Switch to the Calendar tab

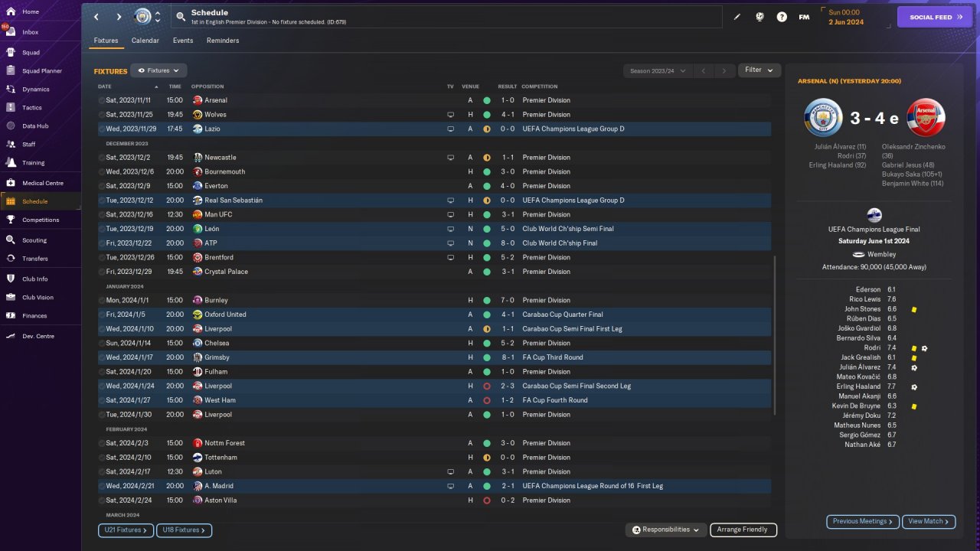(x=145, y=41)
